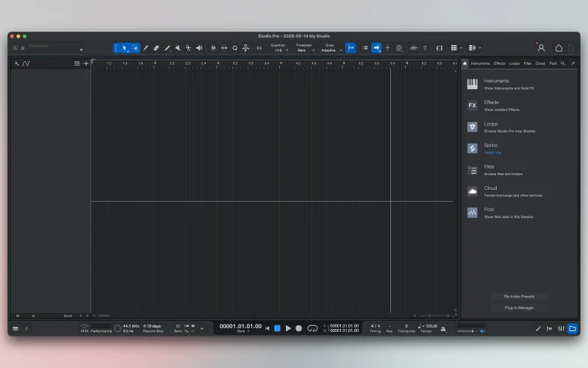
Task: Click the Tempo 120.00 value
Action: [430, 326]
